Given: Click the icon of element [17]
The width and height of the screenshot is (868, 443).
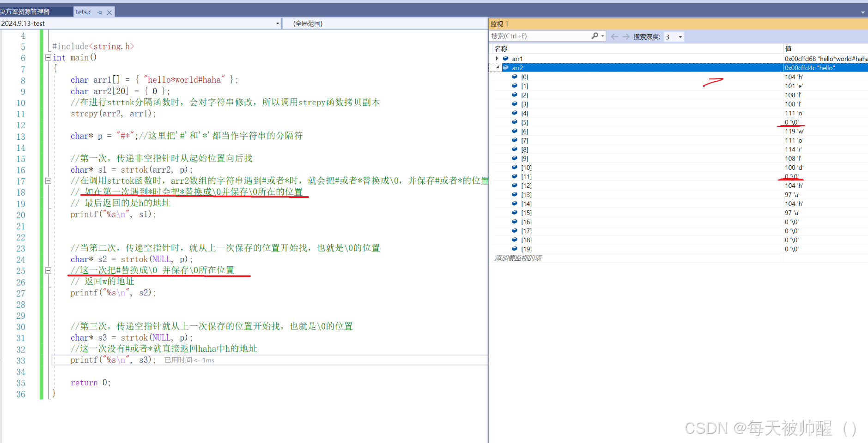Looking at the screenshot, I should (x=515, y=231).
